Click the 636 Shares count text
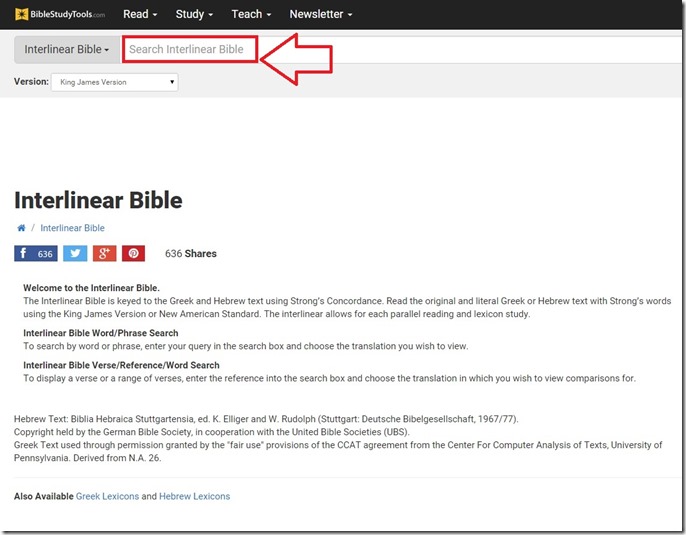This screenshot has height=535, width=686. tap(191, 254)
